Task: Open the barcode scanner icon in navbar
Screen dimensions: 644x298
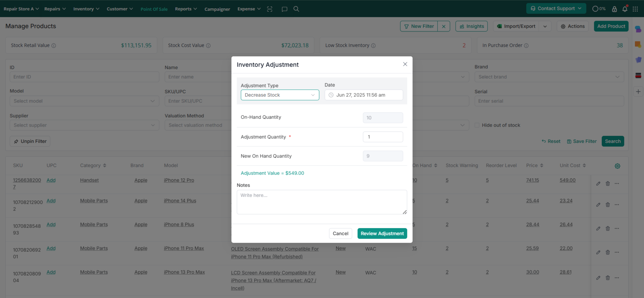Action: coord(269,9)
